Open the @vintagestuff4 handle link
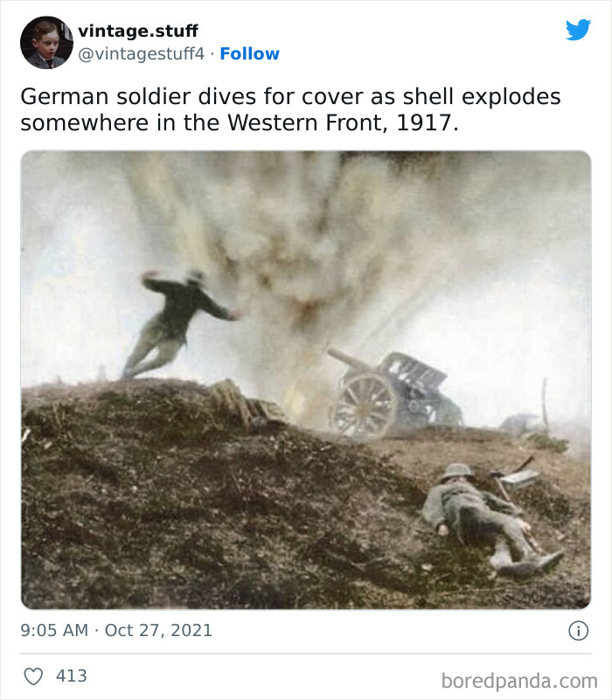The image size is (612, 700). point(142,53)
